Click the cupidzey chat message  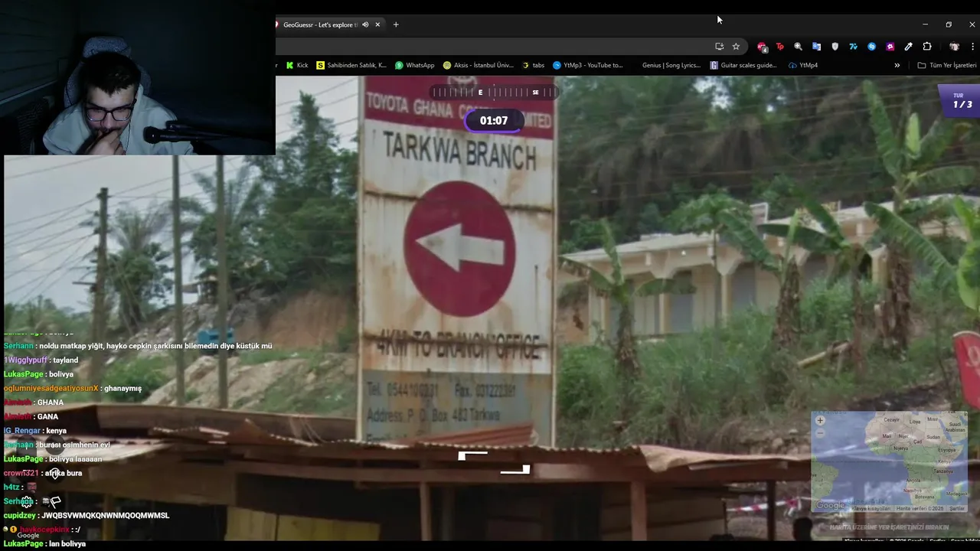pos(87,516)
